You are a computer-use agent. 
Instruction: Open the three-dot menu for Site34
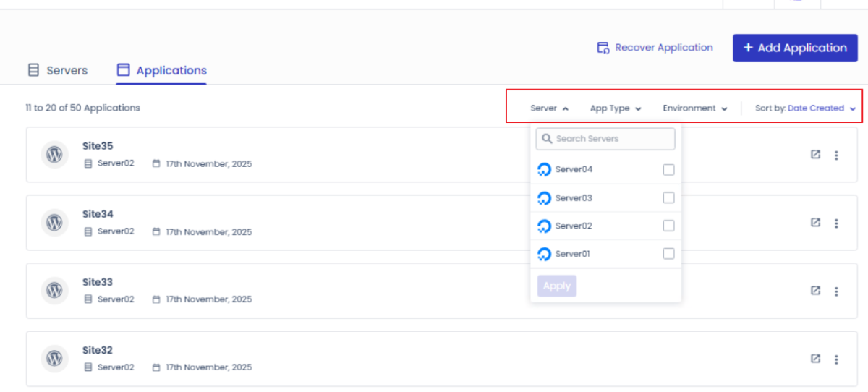tap(836, 223)
